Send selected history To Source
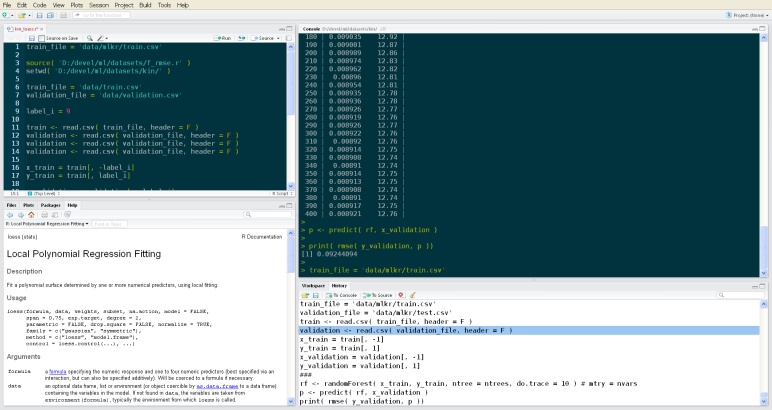The width and height of the screenshot is (772, 410). pos(378,295)
